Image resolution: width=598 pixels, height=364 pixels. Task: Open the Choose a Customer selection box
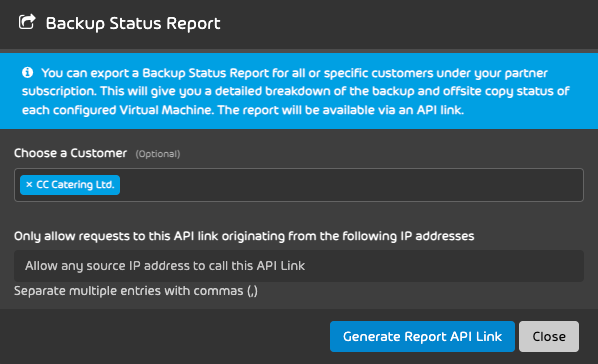[299, 185]
